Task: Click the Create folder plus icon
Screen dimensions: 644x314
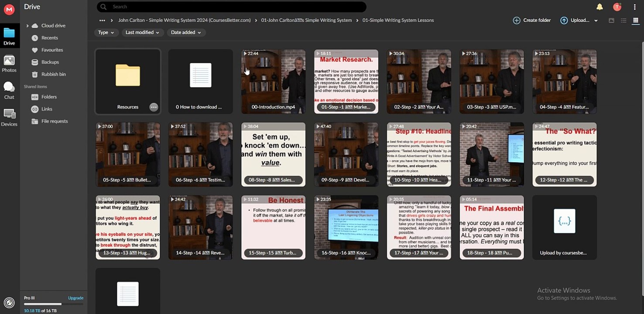Action: (517, 20)
